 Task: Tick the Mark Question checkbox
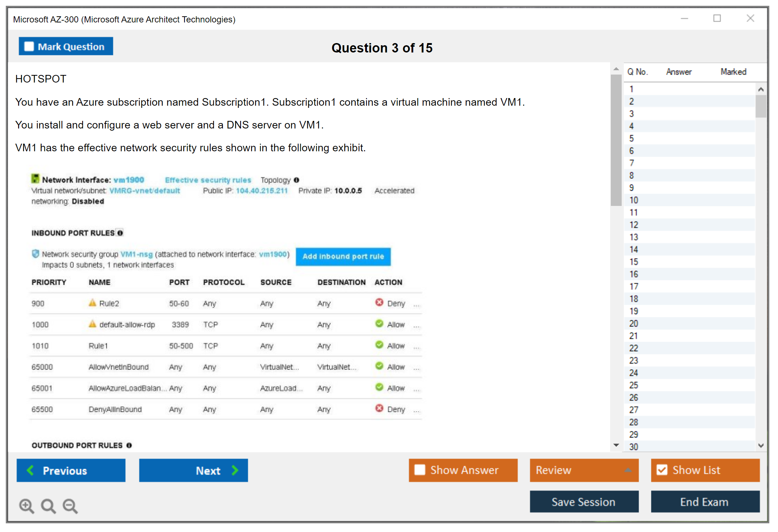tap(29, 46)
